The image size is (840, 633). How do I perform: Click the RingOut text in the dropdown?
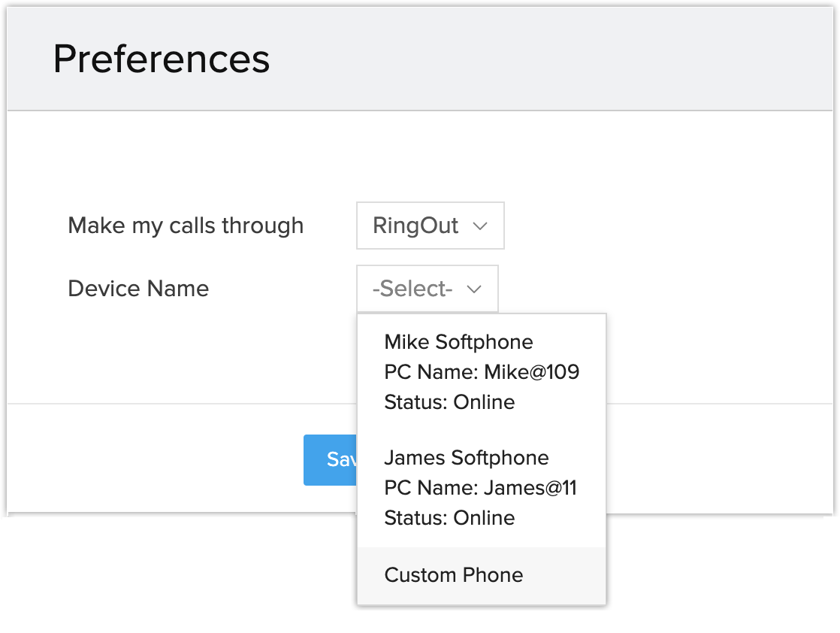tap(415, 226)
